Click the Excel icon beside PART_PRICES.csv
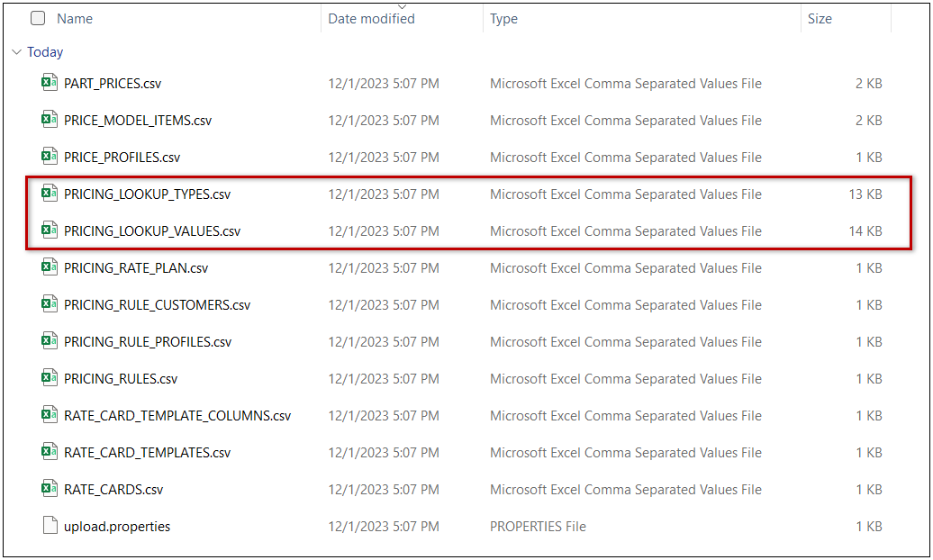This screenshot has height=560, width=933. click(50, 83)
